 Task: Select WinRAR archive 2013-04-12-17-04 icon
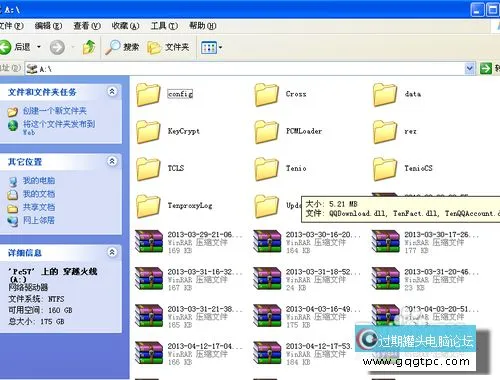(x=149, y=353)
